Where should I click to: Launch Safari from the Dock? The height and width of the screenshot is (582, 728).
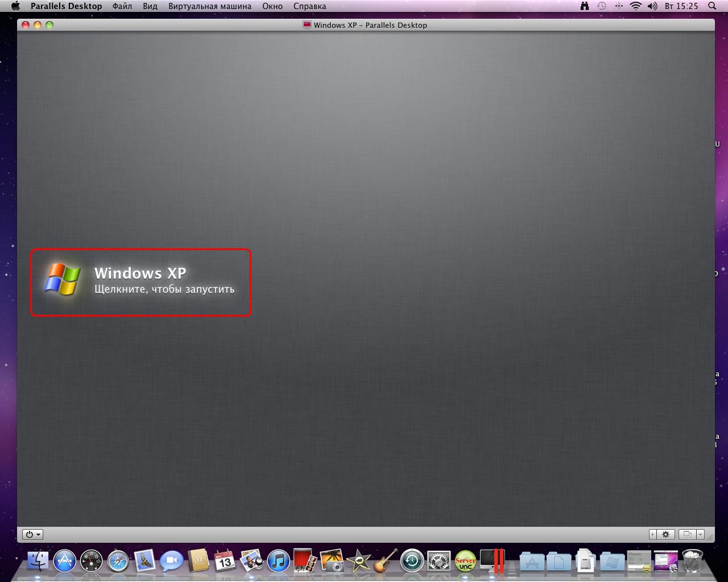pyautogui.click(x=118, y=560)
